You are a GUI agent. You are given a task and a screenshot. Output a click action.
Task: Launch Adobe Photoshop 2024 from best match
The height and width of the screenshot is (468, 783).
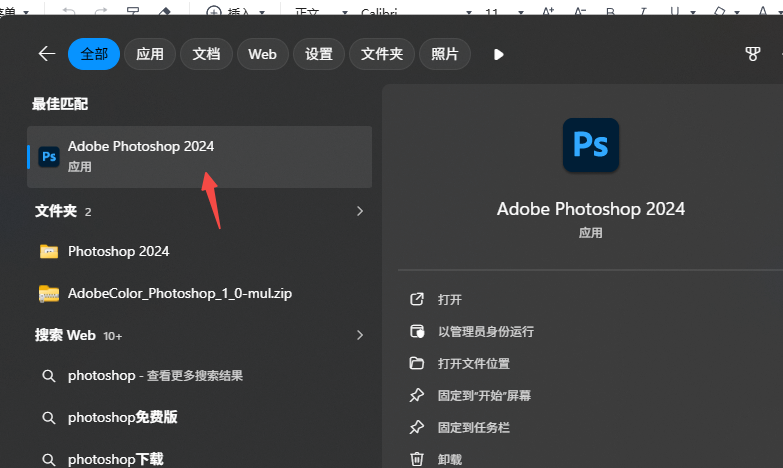199,157
